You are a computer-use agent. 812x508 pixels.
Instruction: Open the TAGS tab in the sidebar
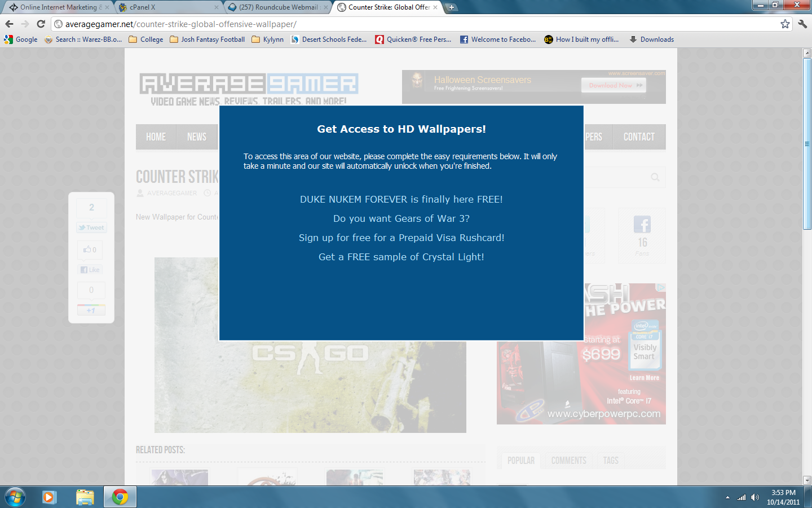[611, 461]
